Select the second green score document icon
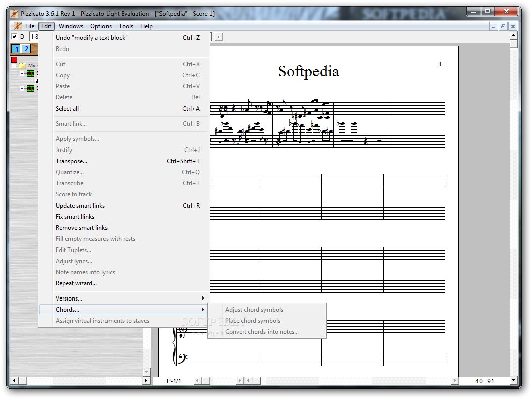The height and width of the screenshot is (399, 532). pyautogui.click(x=30, y=88)
